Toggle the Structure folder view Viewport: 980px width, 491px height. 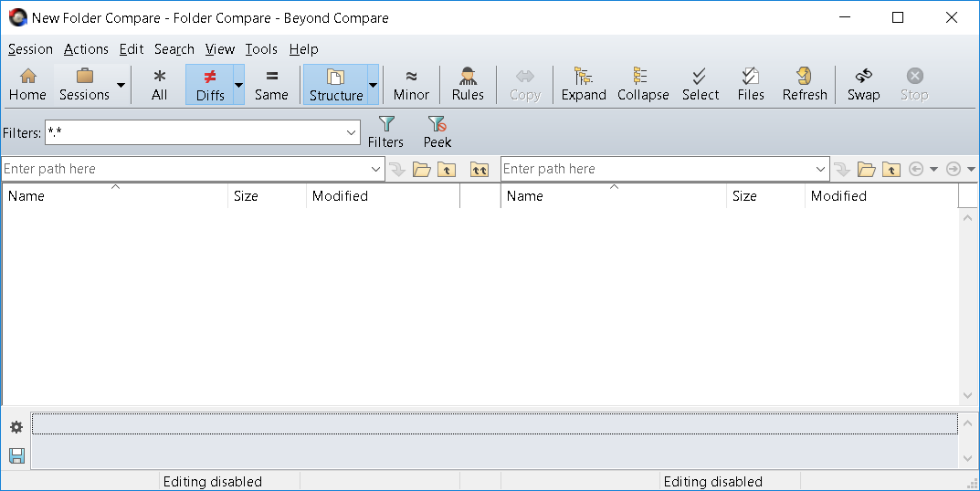tap(335, 84)
